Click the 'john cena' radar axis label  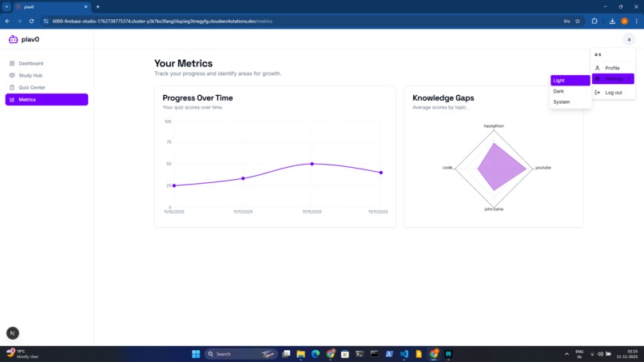(494, 209)
